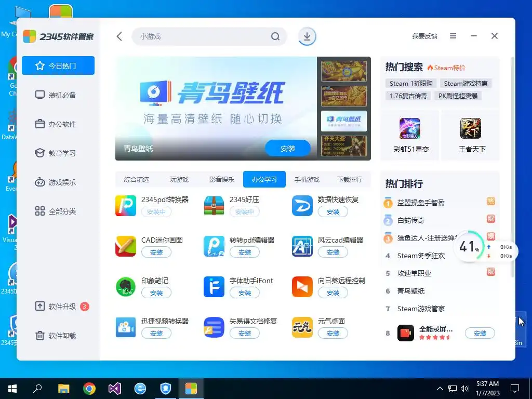
Task: Open 软件卸载 in sidebar
Action: [x=58, y=336]
